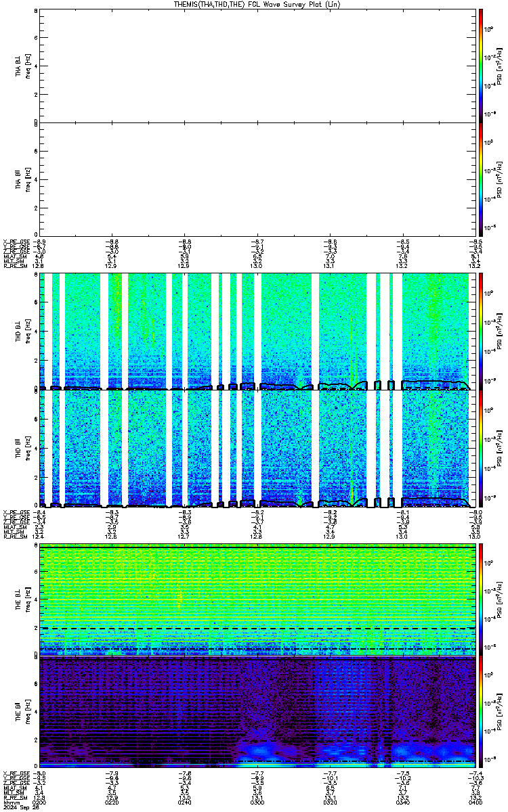Click the THD B-perpendicular PSD color bar
Image resolution: width=508 pixels, height=812 pixels.
(x=480, y=330)
